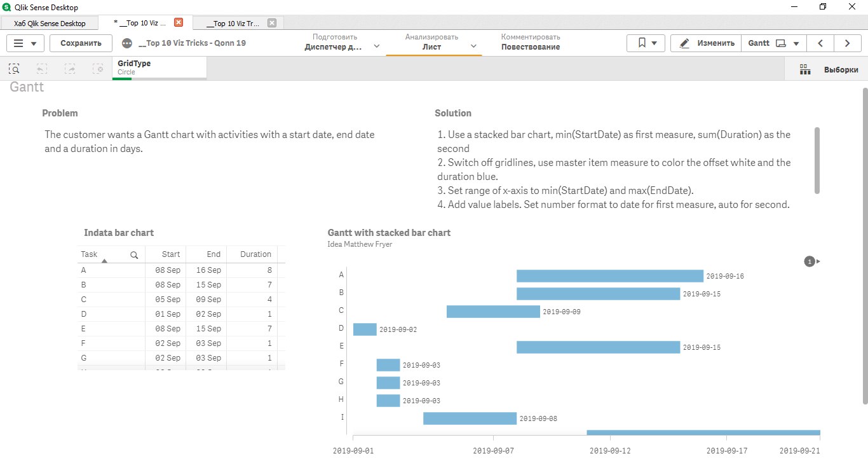This screenshot has height=463, width=868.
Task: Click the bar for task F
Action: [388, 365]
